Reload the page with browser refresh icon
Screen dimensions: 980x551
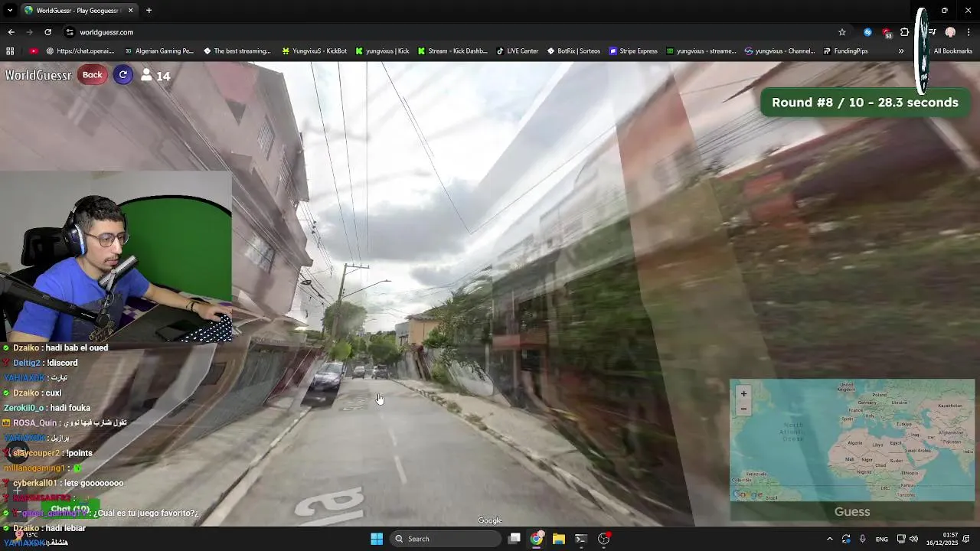47,32
